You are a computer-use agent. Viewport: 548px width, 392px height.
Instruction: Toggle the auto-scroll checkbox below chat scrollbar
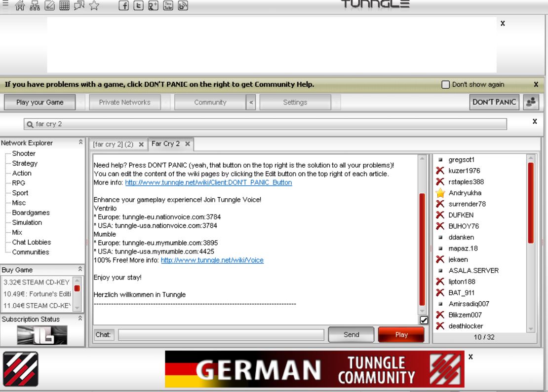coord(424,320)
